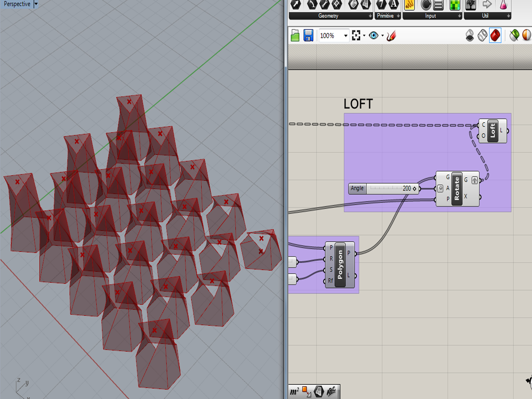Click the LOFT group heading text
This screenshot has height=399, width=532.
click(358, 104)
